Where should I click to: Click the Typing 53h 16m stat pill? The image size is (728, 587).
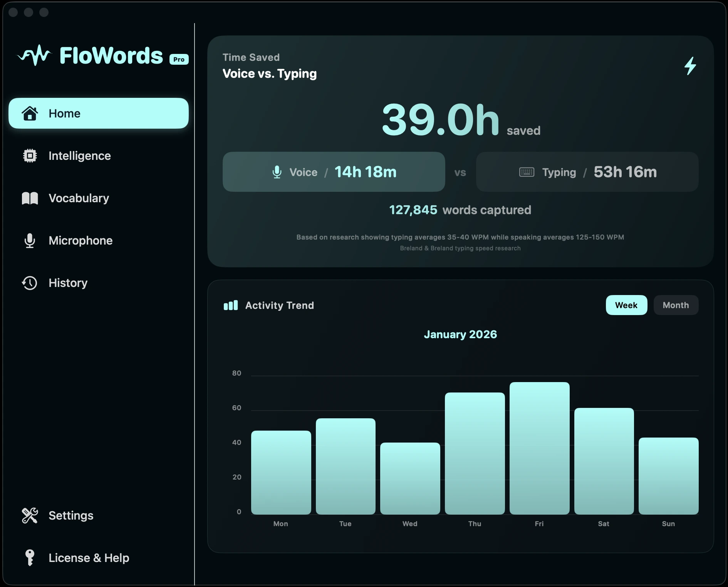point(588,172)
